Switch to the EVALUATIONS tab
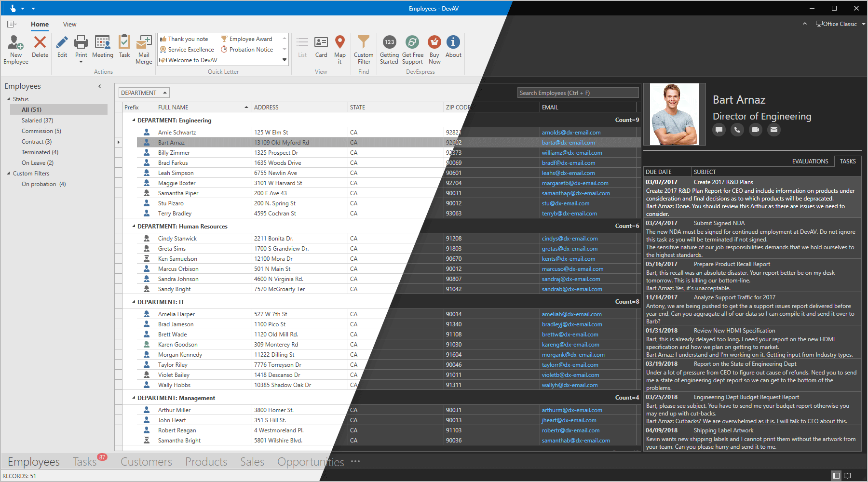This screenshot has width=868, height=482. (810, 161)
